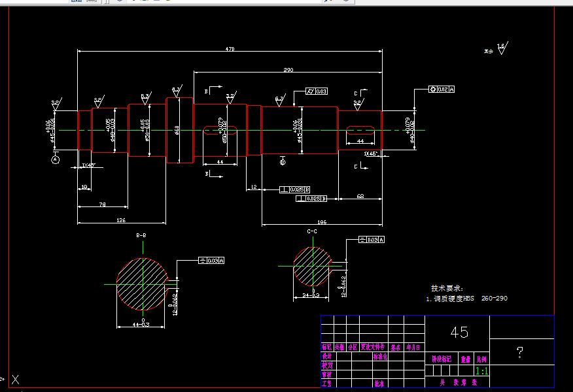
Task: Select the 34-0.3 dimension under C-C section
Action: click(x=311, y=293)
